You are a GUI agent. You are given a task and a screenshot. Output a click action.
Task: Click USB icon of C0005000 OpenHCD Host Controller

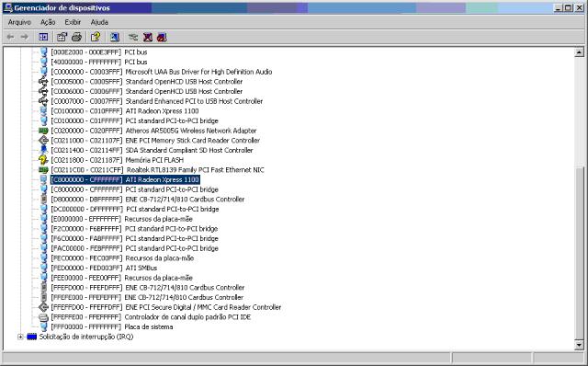click(43, 82)
